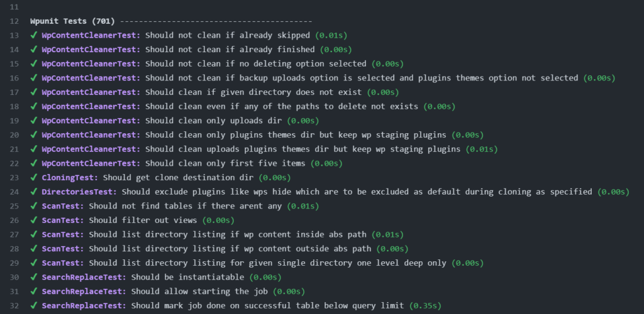The width and height of the screenshot is (644, 314).
Task: Click checkmark icon beside 'already skipped' test
Action: 34,35
